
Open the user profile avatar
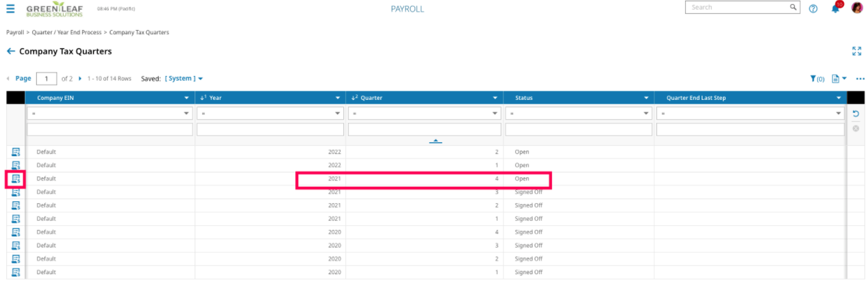point(856,8)
